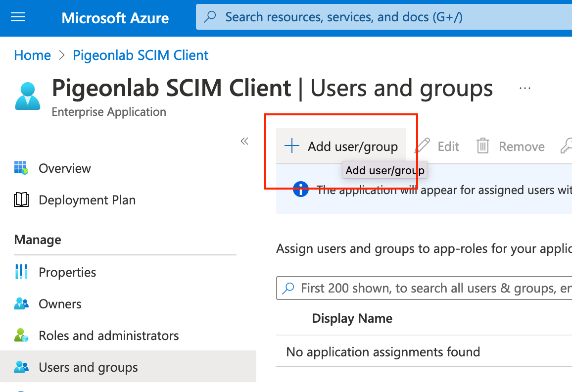The width and height of the screenshot is (572, 392).
Task: Select Owners in the Manage section
Action: tap(60, 304)
